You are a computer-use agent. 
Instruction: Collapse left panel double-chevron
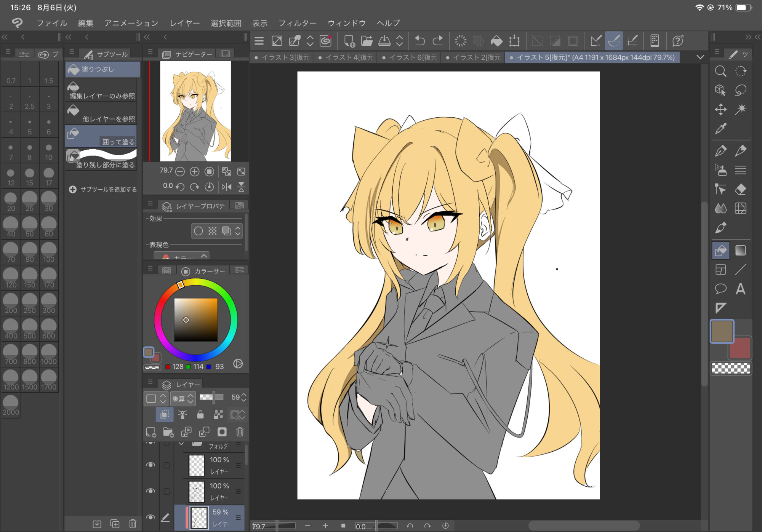click(5, 37)
